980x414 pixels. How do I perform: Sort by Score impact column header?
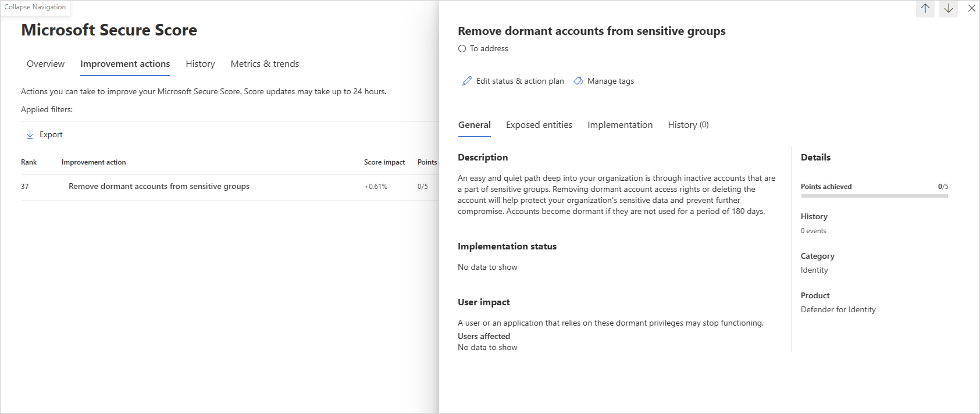pos(384,162)
